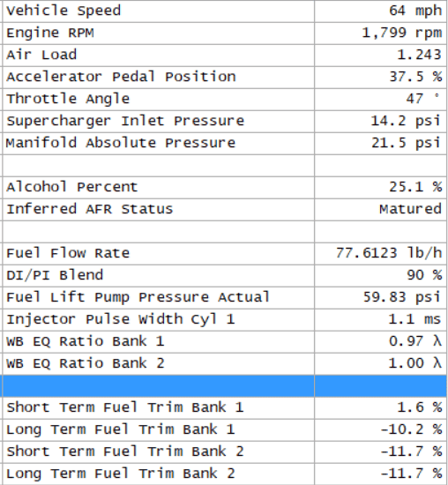
Task: Select WB EQ Ratio Bank 2 row
Action: point(224,363)
